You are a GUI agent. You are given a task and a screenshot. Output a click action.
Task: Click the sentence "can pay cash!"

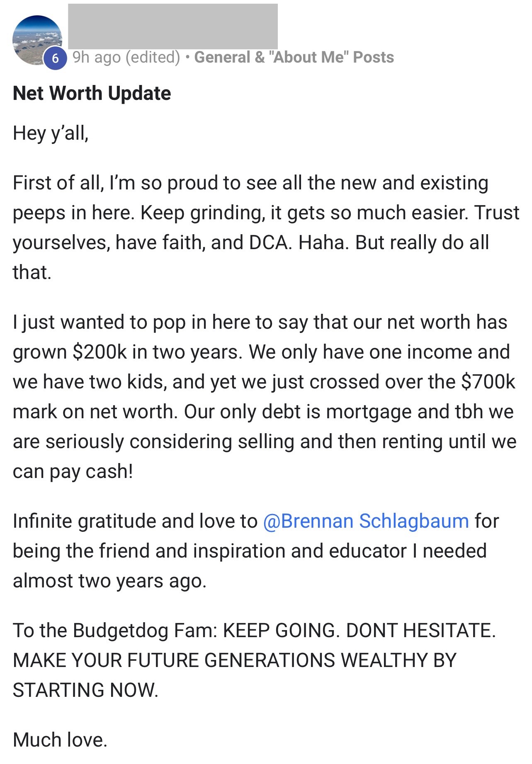(x=73, y=472)
